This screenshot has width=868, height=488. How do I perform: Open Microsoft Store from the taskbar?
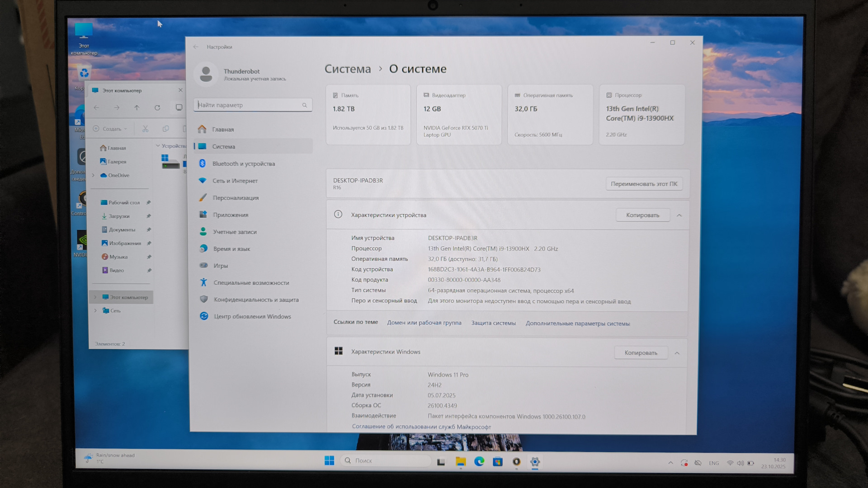click(498, 461)
